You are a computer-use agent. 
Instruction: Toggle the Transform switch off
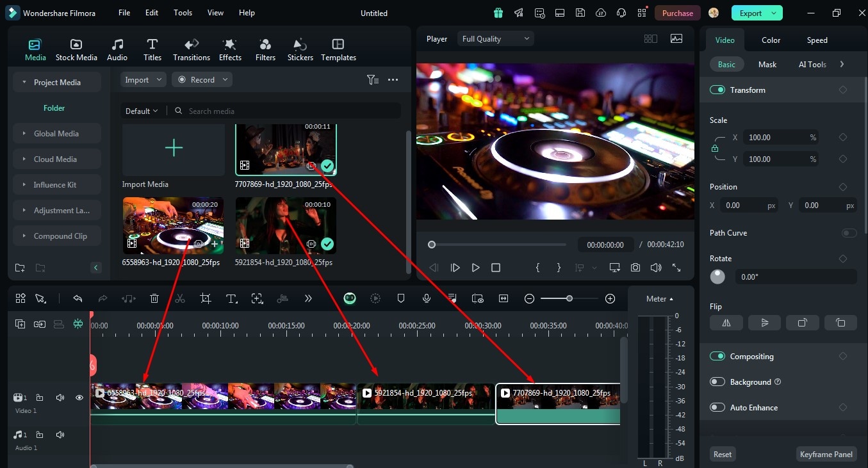click(717, 90)
